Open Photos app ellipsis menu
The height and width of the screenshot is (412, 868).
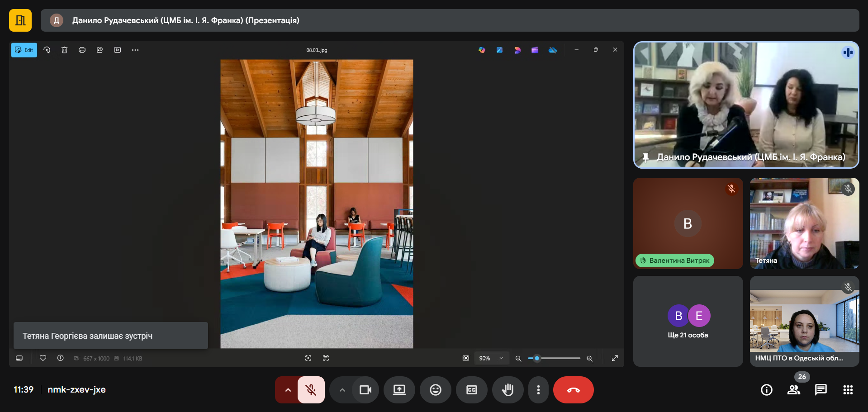(x=135, y=50)
